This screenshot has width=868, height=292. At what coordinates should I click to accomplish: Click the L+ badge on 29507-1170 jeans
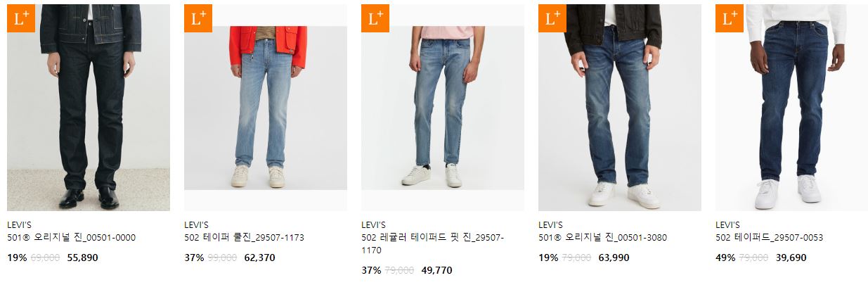pyautogui.click(x=375, y=18)
